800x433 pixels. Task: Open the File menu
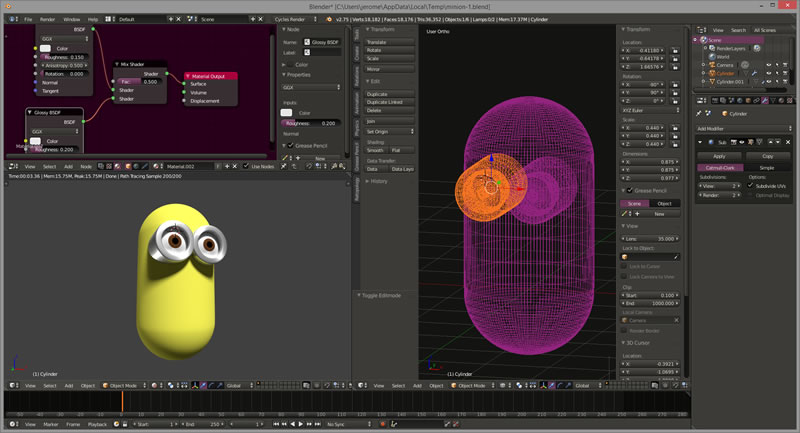(28, 19)
